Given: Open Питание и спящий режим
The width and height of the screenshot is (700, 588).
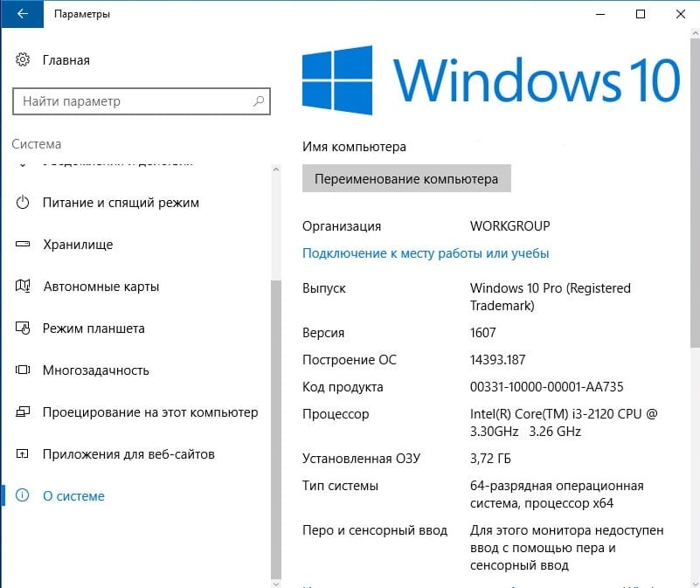Looking at the screenshot, I should coord(121,203).
